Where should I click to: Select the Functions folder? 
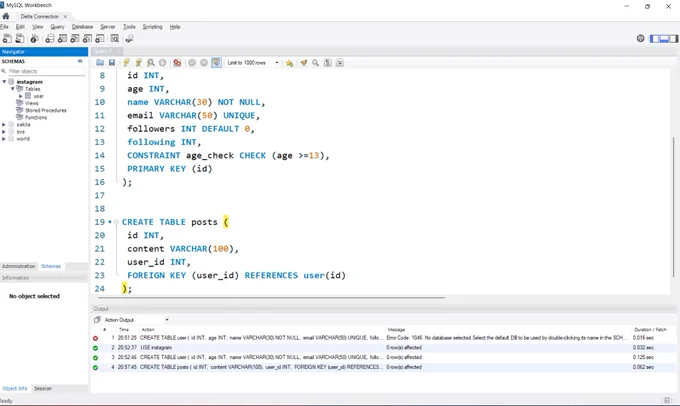36,118
